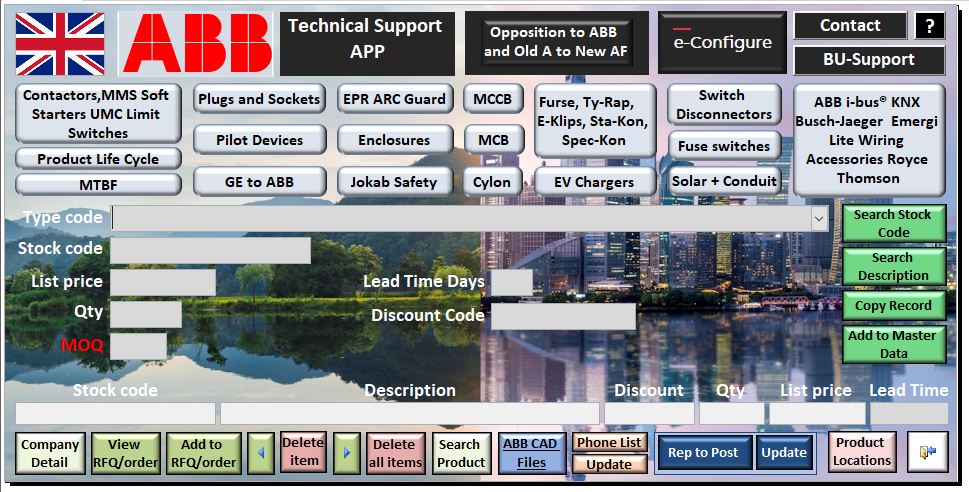Click the List price field beside MOQ form
This screenshot has height=492, width=969.
[x=163, y=282]
